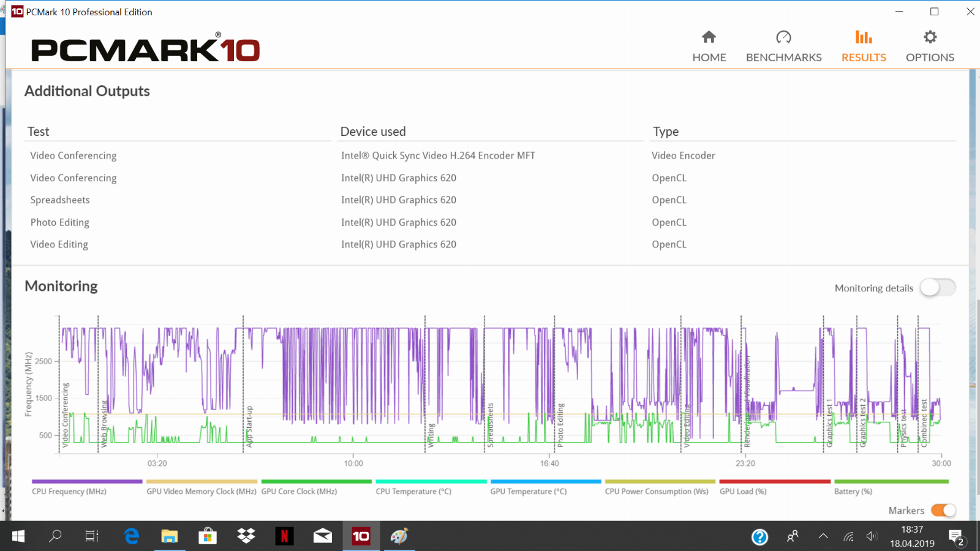The width and height of the screenshot is (980, 551).
Task: Open the OPTIONS tab
Action: tap(930, 47)
